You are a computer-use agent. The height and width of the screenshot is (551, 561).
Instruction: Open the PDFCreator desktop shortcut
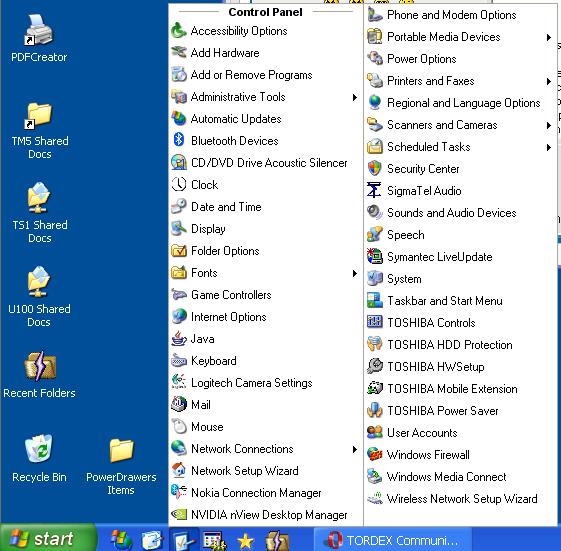pos(39,38)
